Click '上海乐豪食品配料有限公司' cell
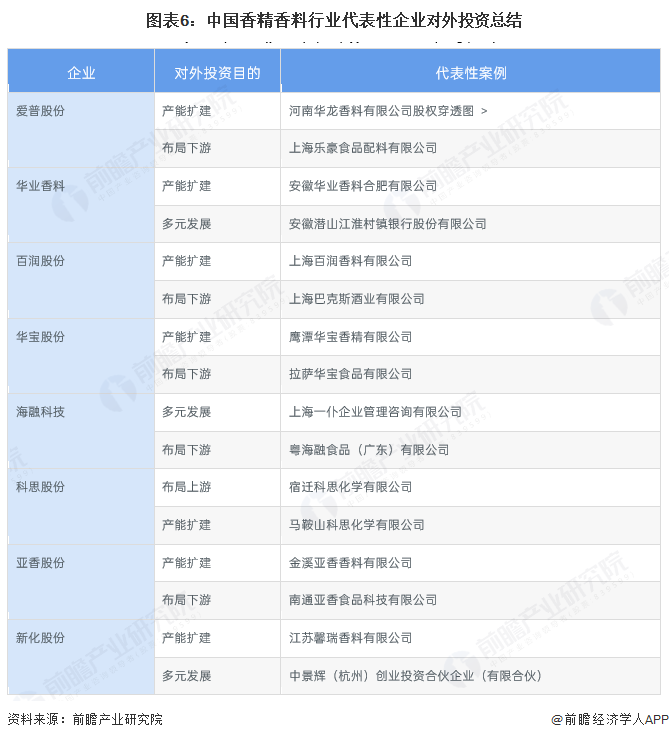Screen dimensions: 669x740 coord(470,148)
